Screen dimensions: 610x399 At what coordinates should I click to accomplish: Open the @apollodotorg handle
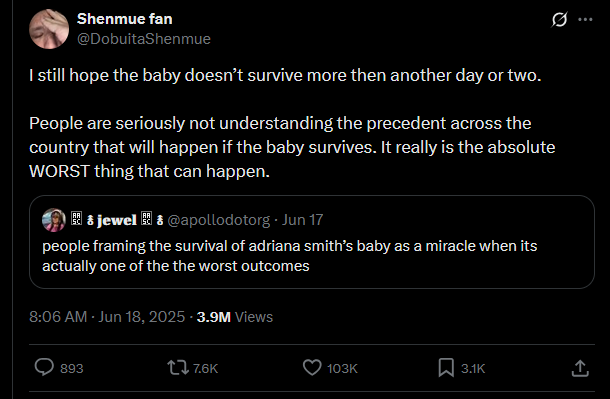click(218, 220)
